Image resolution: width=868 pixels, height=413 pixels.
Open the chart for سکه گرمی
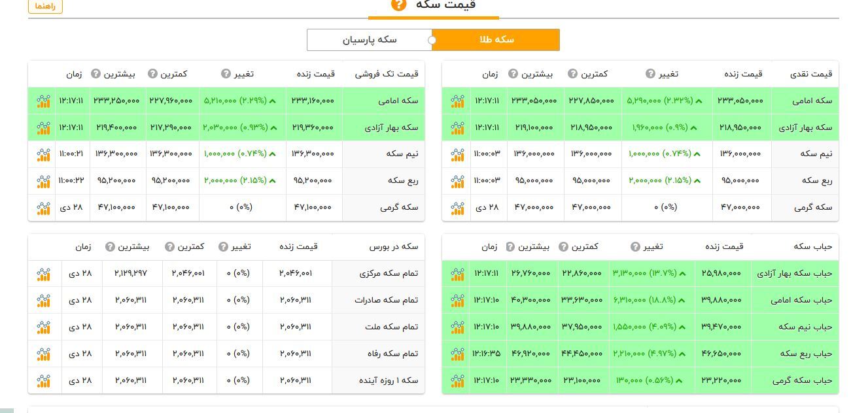tap(457, 208)
